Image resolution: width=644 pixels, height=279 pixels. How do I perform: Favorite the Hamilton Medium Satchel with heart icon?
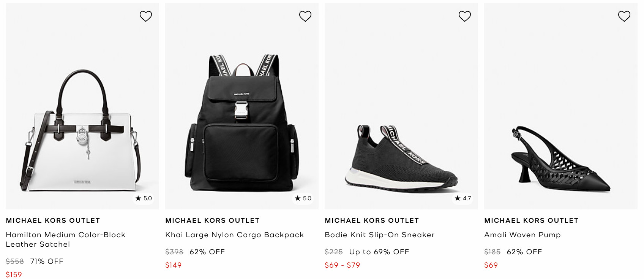146,16
